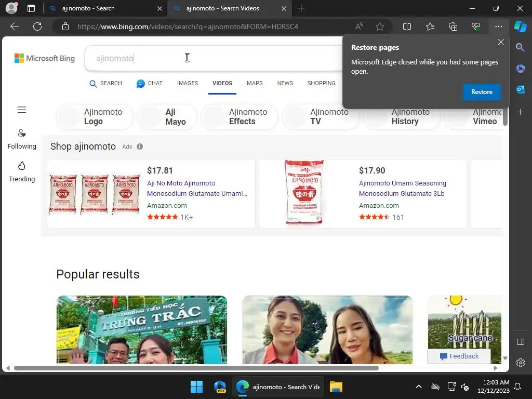Click the single-bag ajinomoto product image
The height and width of the screenshot is (399, 532).
pyautogui.click(x=304, y=192)
